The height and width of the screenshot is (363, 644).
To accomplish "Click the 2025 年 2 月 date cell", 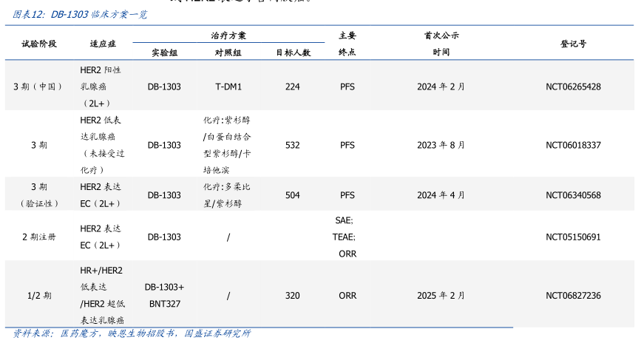I will [441, 295].
